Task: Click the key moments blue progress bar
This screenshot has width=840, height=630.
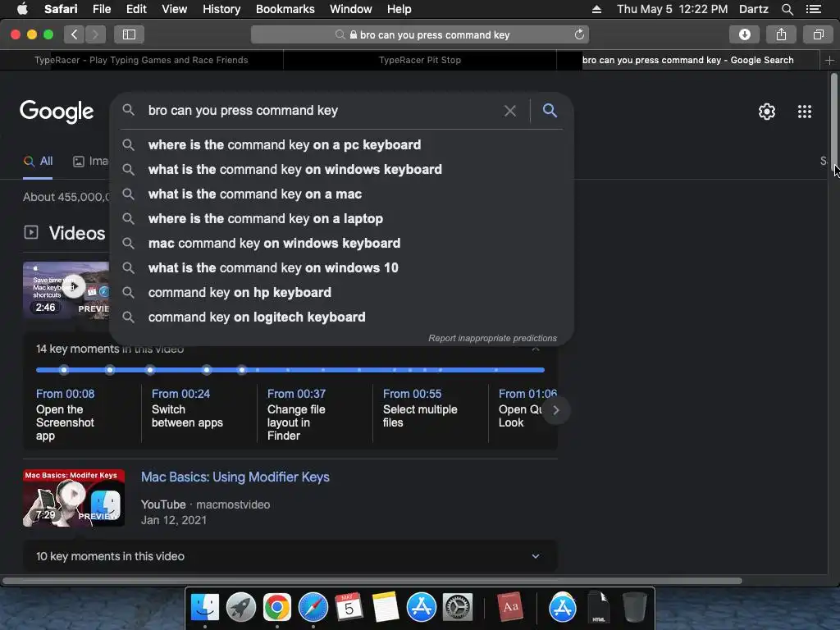Action: pos(290,370)
